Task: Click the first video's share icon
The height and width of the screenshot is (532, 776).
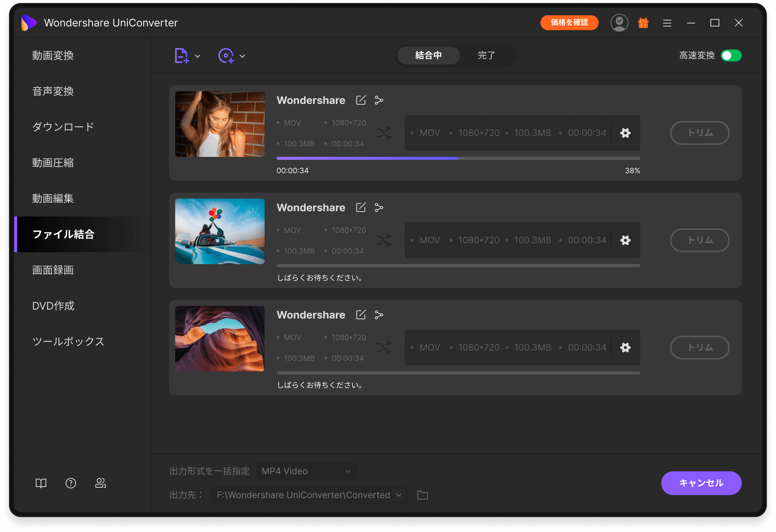Action: click(379, 100)
